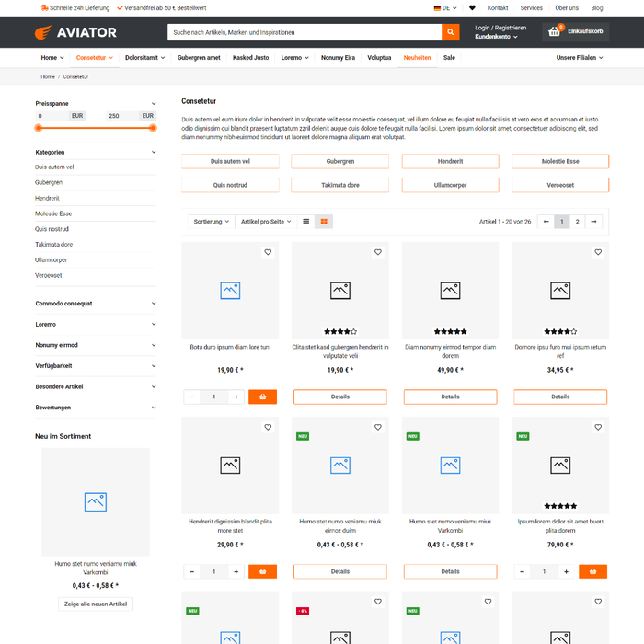The width and height of the screenshot is (644, 644).
Task: Add 'Botu duro ipsum' to cart
Action: tap(262, 397)
